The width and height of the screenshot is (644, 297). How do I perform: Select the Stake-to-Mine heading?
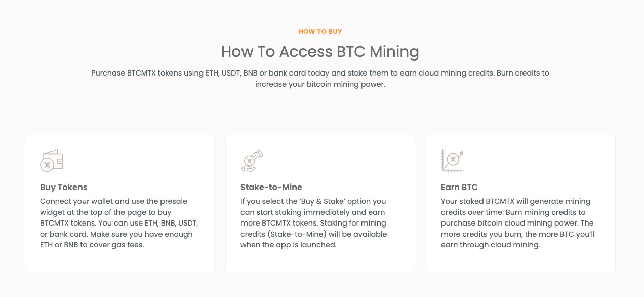(x=271, y=187)
